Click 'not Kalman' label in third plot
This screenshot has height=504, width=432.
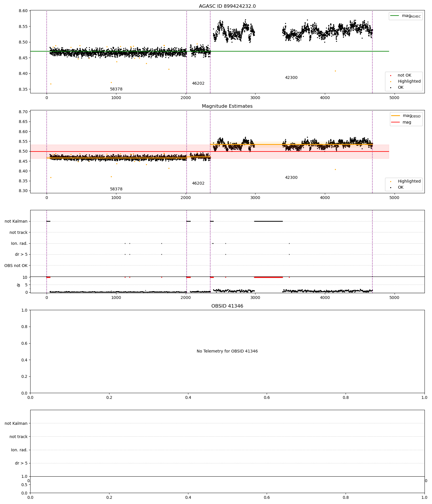16,221
